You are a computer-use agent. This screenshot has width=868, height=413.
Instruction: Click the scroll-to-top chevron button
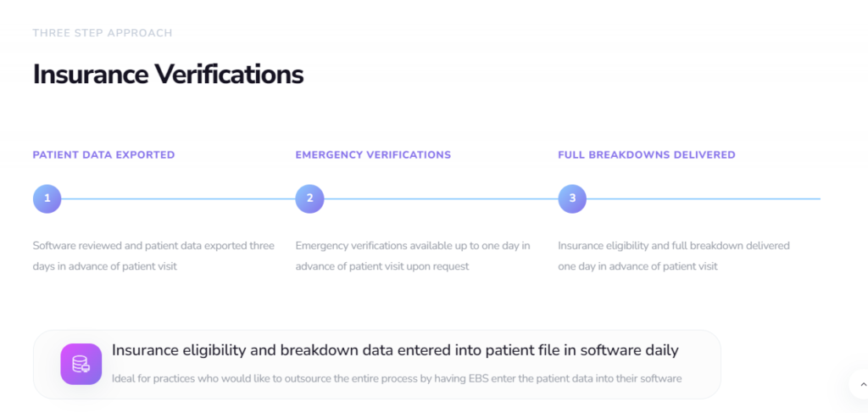(x=858, y=383)
